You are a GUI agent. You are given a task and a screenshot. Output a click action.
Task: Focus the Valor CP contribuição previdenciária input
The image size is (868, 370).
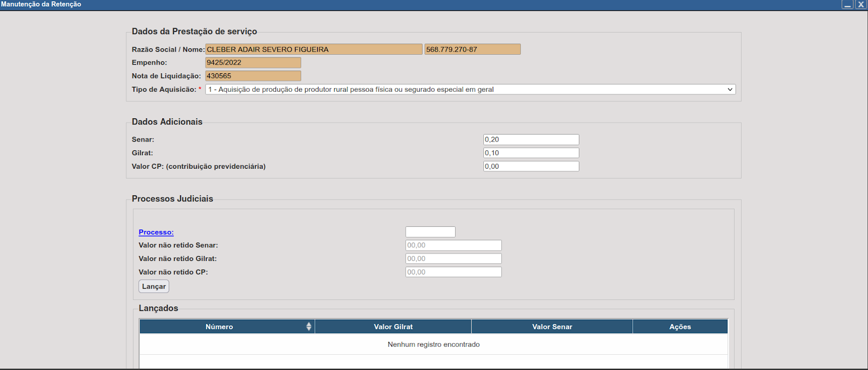(531, 167)
